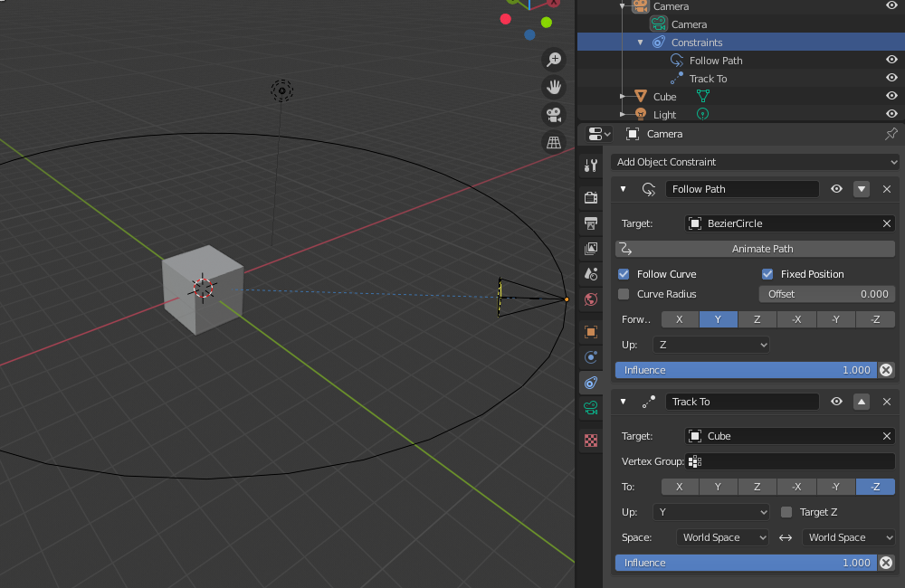This screenshot has height=588, width=905.
Task: Open the Scene properties tab
Action: coord(590,274)
